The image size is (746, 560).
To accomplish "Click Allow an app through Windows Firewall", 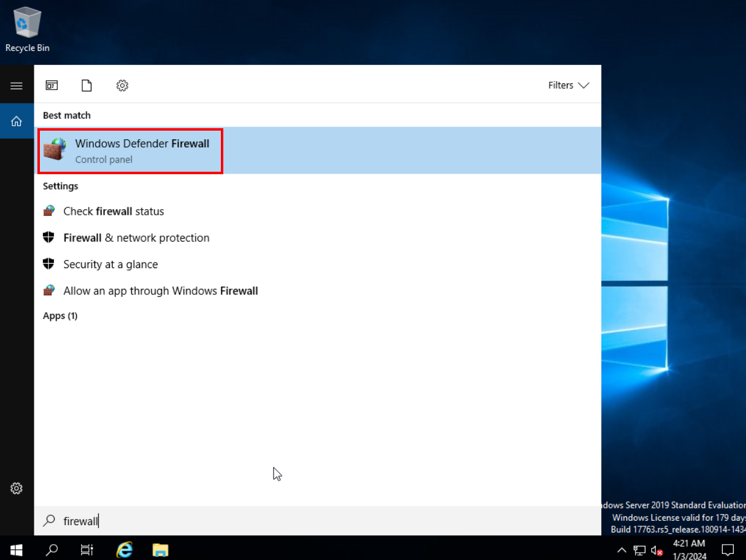I will [x=160, y=291].
